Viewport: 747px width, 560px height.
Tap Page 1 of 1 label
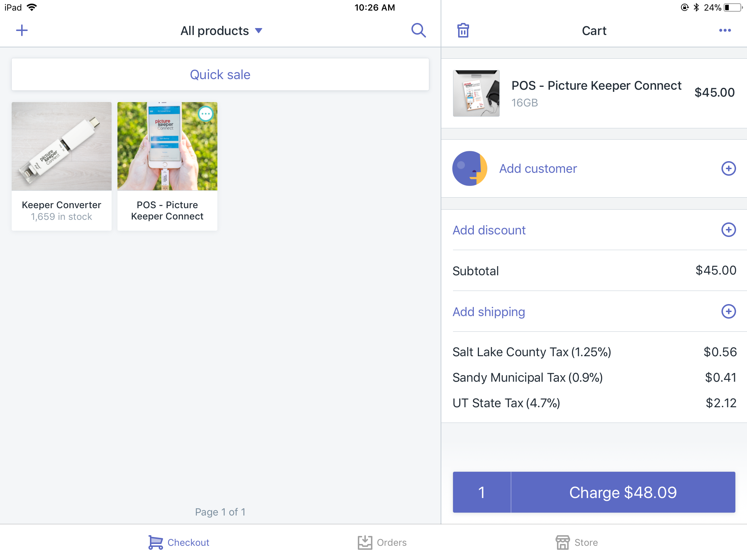pyautogui.click(x=220, y=512)
